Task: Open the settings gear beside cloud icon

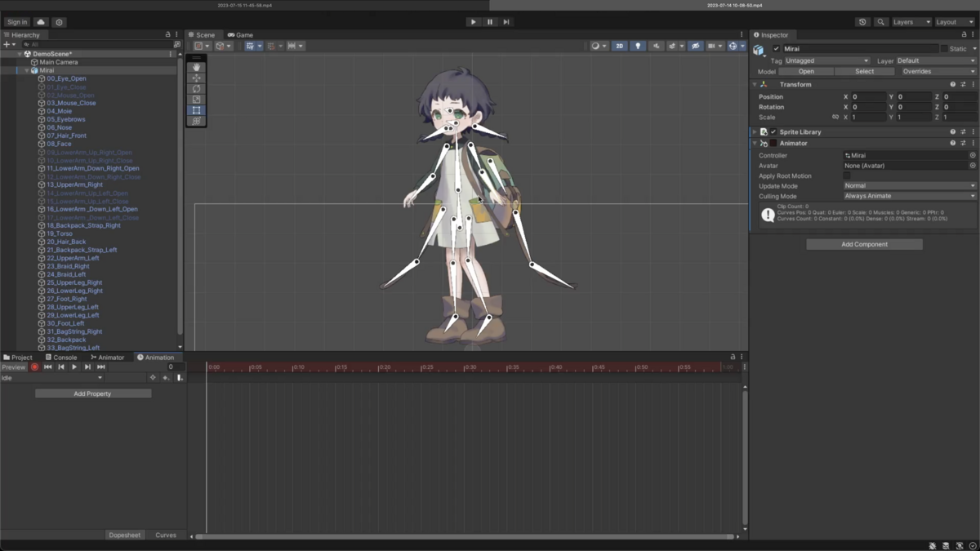Action: pyautogui.click(x=59, y=22)
